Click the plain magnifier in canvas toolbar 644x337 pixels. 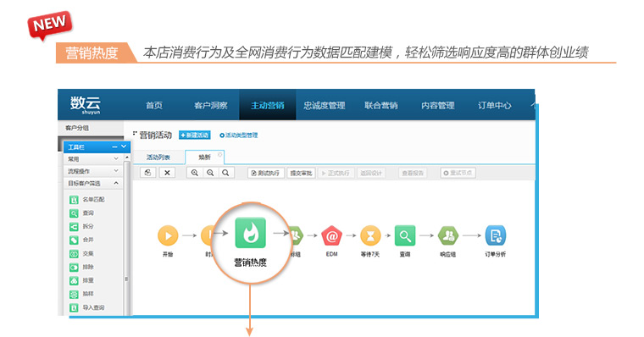tap(226, 173)
